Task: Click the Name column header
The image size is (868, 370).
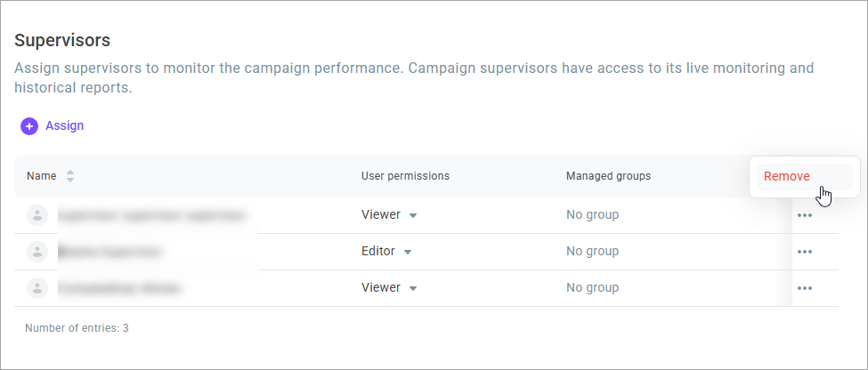Action: [x=42, y=176]
